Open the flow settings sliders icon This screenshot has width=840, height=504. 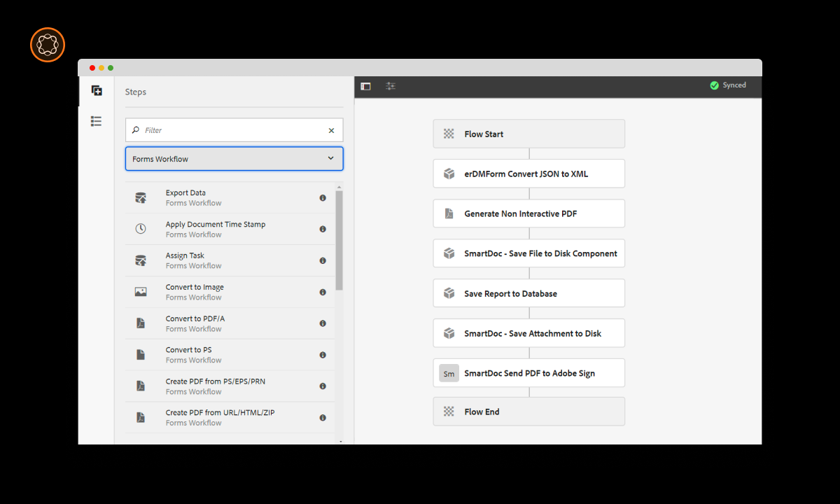pos(391,85)
